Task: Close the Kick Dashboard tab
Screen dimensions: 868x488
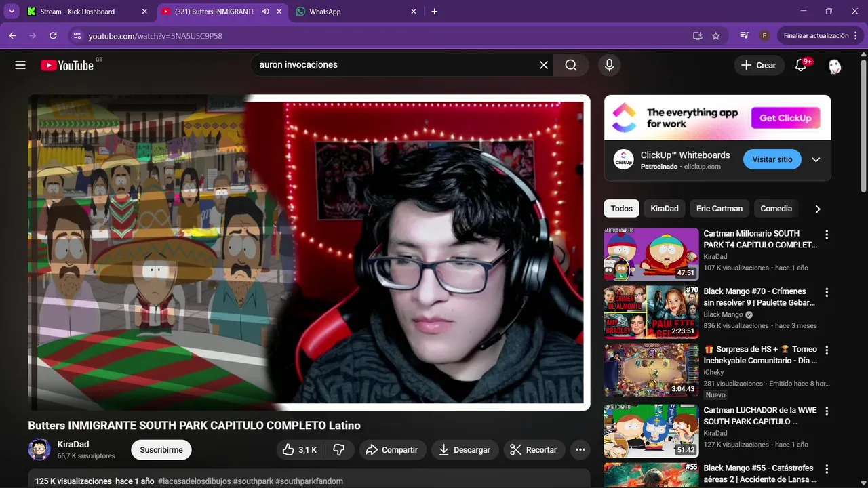Action: [x=144, y=12]
